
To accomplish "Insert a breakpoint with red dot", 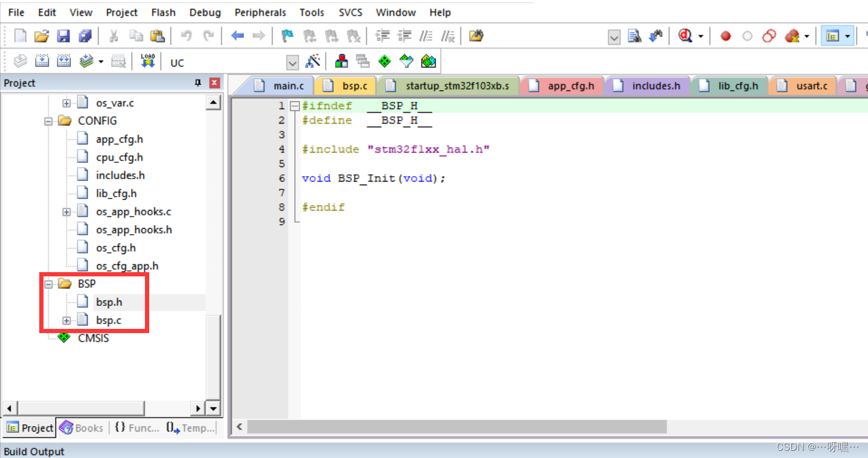I will coord(726,36).
